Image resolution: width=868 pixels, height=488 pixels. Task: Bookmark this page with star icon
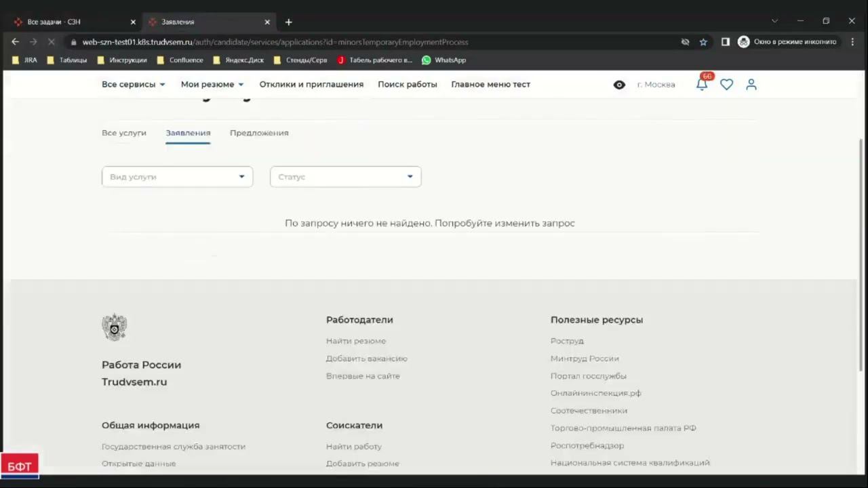703,42
